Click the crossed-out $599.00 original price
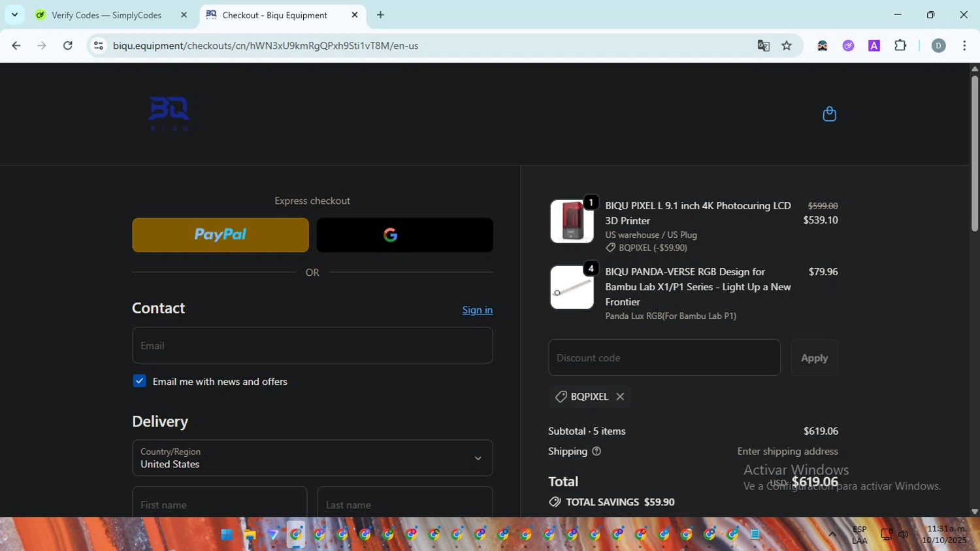Viewport: 980px width, 551px height. pos(823,206)
